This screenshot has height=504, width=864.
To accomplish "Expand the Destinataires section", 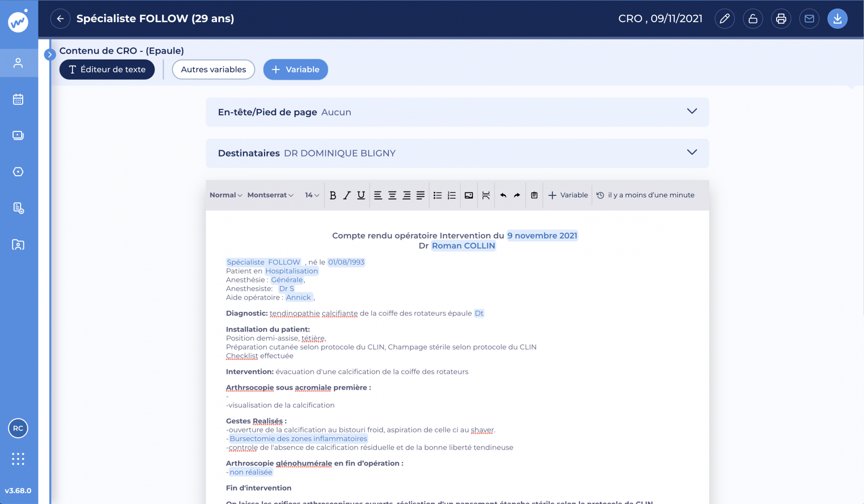I will tap(691, 153).
